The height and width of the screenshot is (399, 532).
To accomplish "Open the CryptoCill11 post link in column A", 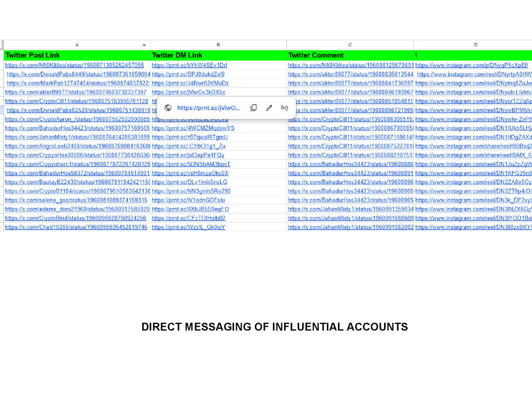I will point(77,101).
